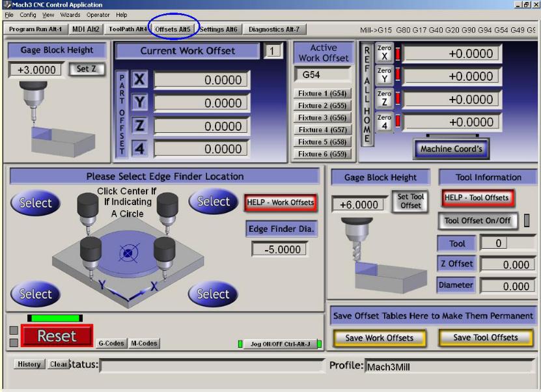Click the Ref All Home vertical button
Viewport: 541px width, 392px height.
pos(367,94)
